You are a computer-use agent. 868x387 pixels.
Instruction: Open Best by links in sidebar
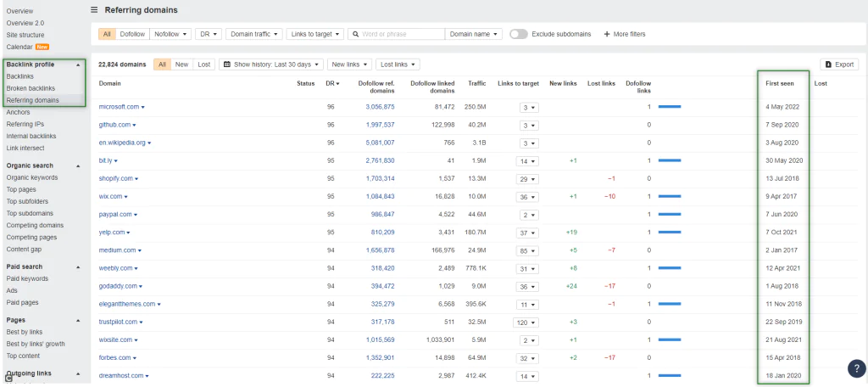click(25, 332)
